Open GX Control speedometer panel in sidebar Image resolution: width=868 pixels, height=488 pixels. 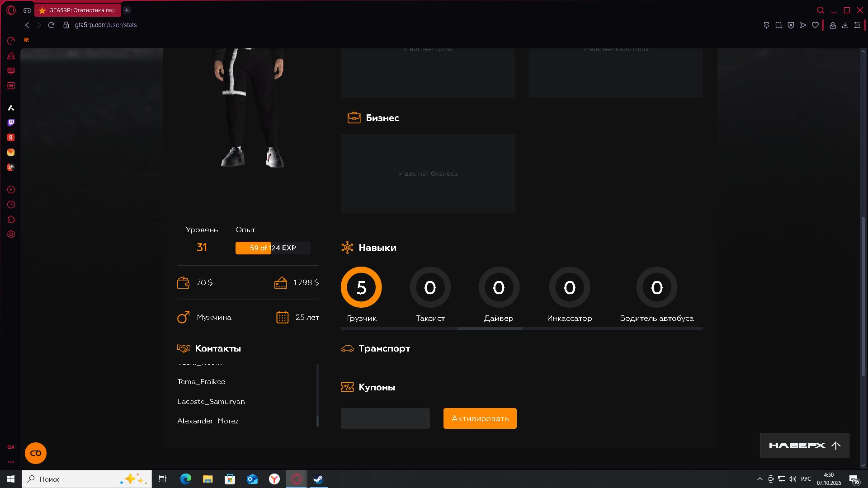tap(11, 41)
